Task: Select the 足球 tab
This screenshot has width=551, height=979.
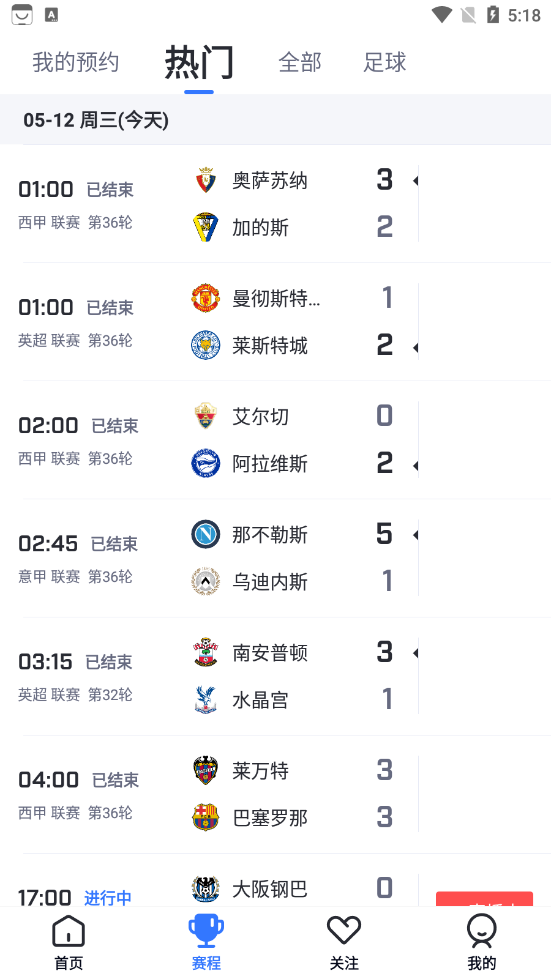Action: [x=385, y=62]
